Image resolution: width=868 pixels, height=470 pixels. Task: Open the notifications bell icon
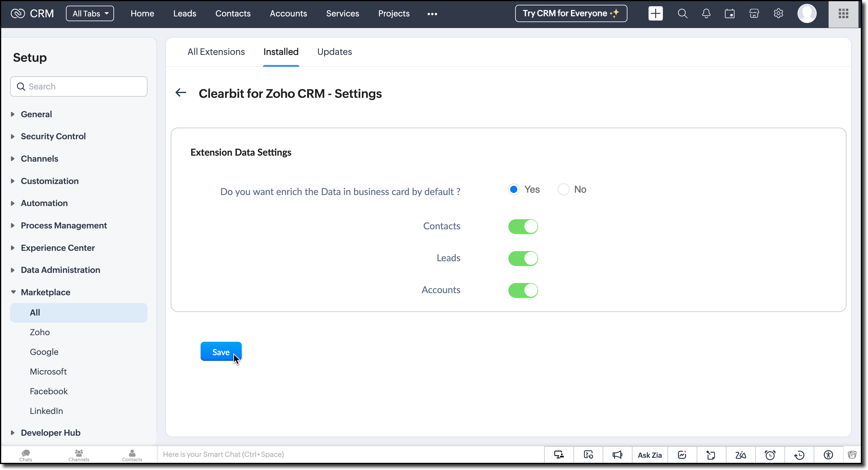[706, 13]
